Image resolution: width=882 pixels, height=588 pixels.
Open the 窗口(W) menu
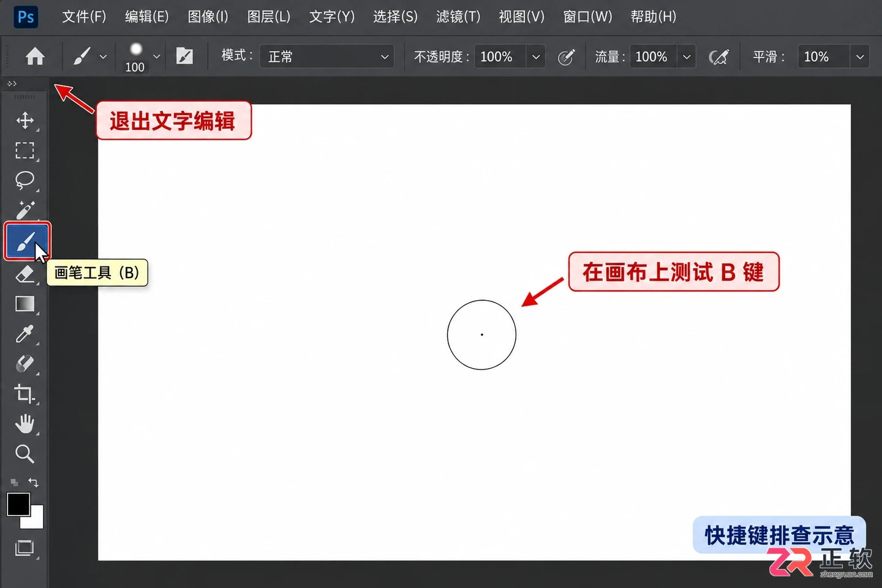coord(587,17)
